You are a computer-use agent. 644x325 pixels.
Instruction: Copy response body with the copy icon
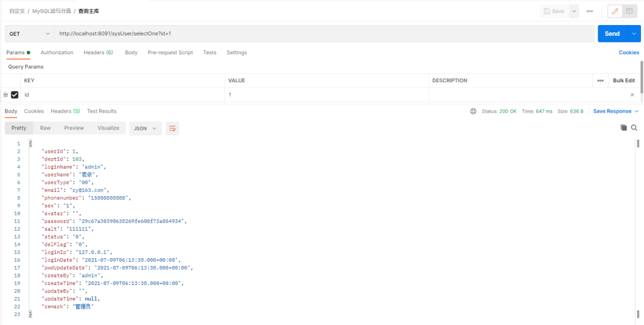624,128
